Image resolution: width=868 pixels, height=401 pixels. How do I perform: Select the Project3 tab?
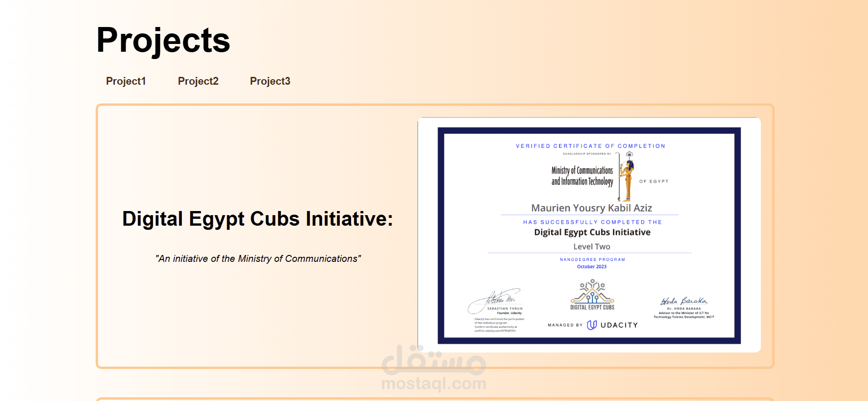coord(270,81)
